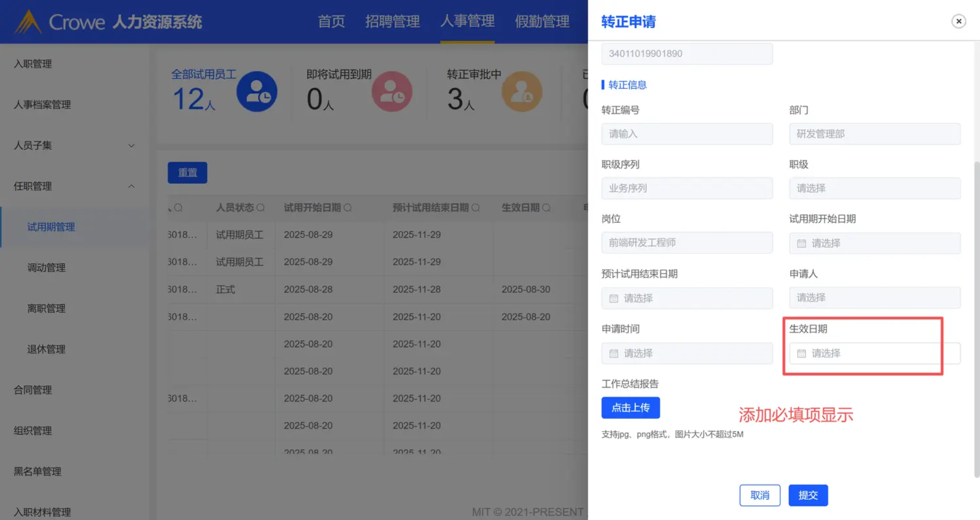Click calendar icon in 申请时间 field
The image size is (980, 520).
[613, 353]
